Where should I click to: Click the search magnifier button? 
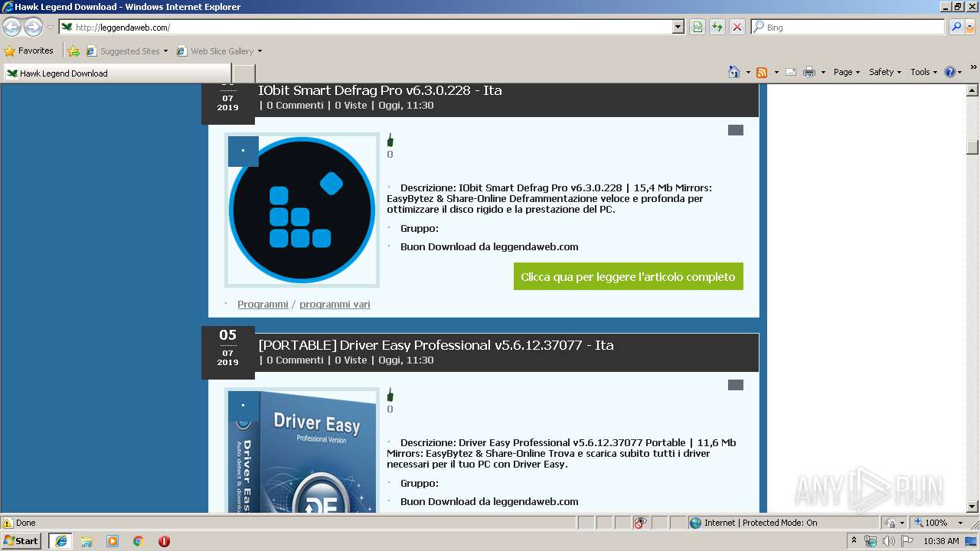click(x=955, y=27)
